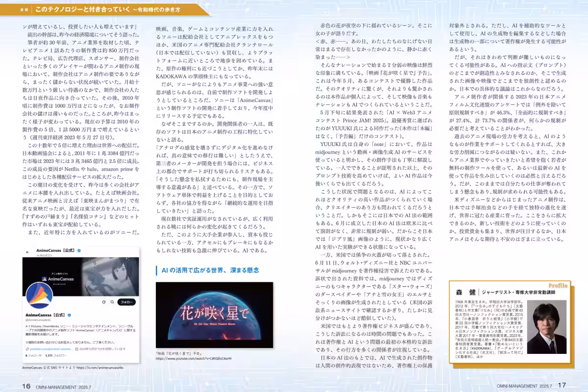Click the page number 16

26,385
